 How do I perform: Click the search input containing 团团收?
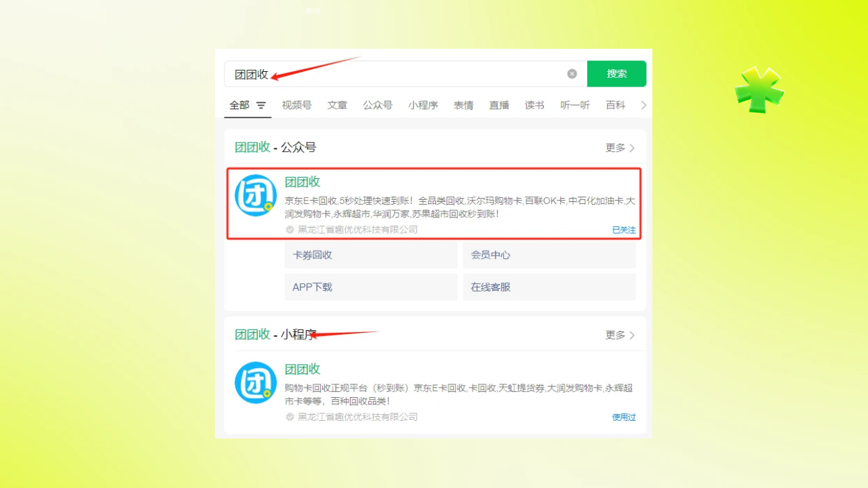406,74
